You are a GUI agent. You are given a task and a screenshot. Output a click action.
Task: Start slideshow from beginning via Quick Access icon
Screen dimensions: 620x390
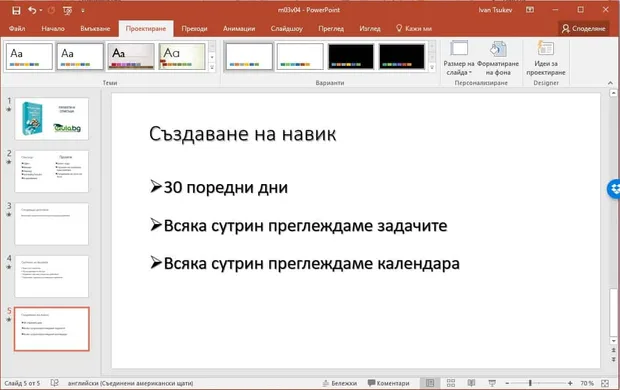point(67,11)
